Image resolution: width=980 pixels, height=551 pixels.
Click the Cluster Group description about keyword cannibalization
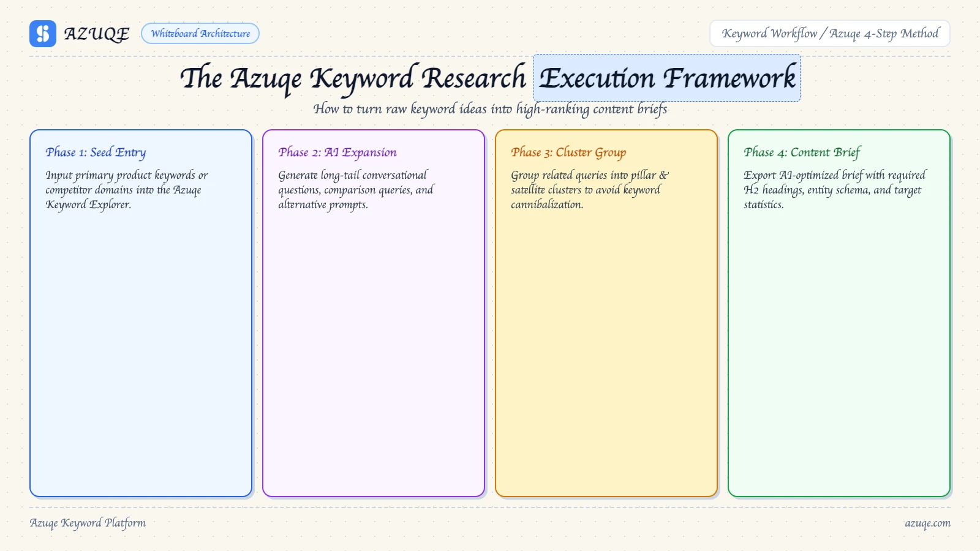point(590,190)
